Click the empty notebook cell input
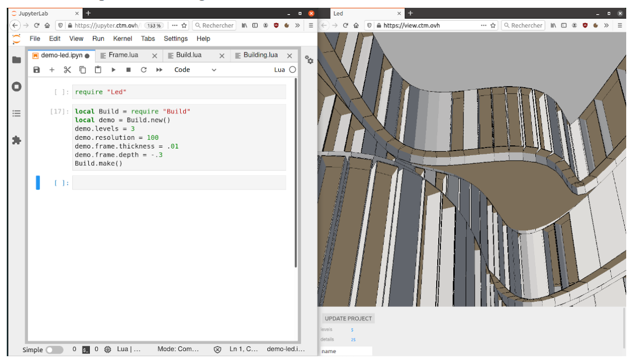The width and height of the screenshot is (634, 364). pyautogui.click(x=179, y=183)
